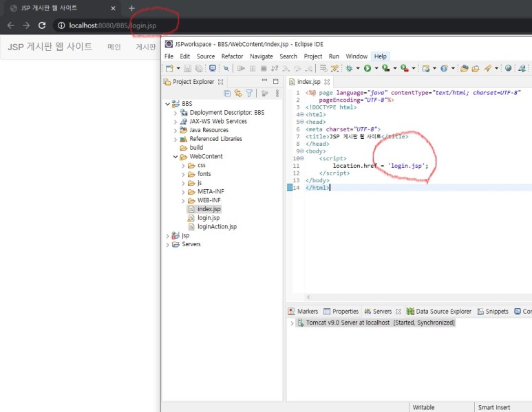Collapse the WebContent folder
This screenshot has height=412, width=532.
click(x=175, y=157)
